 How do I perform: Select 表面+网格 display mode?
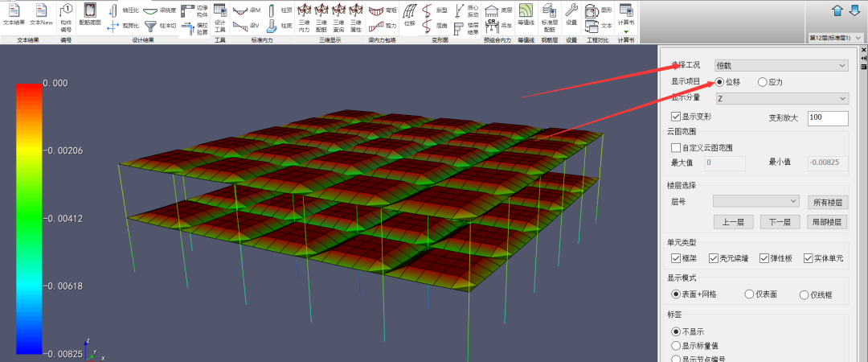[675, 294]
